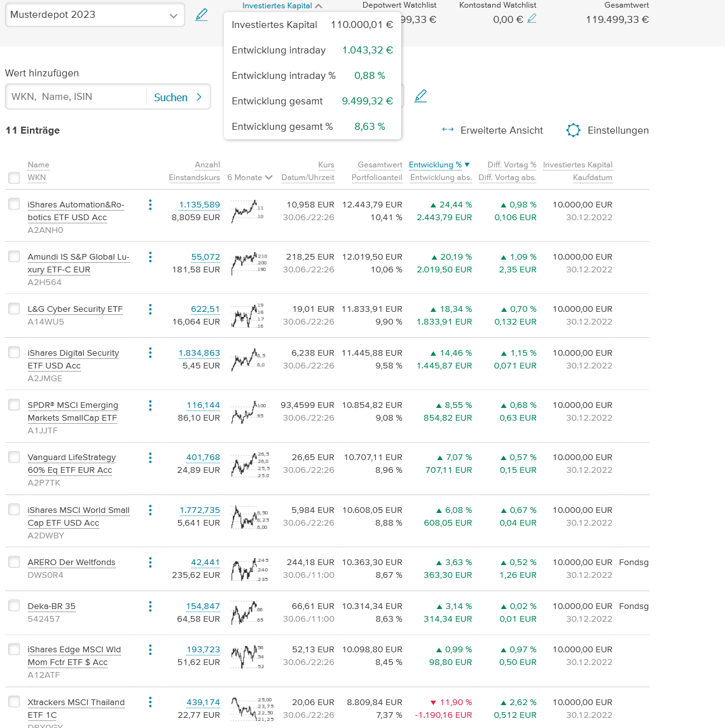Open three-dot menu for L&G Cyber Security ETF
The image size is (725, 728).
[x=150, y=309]
